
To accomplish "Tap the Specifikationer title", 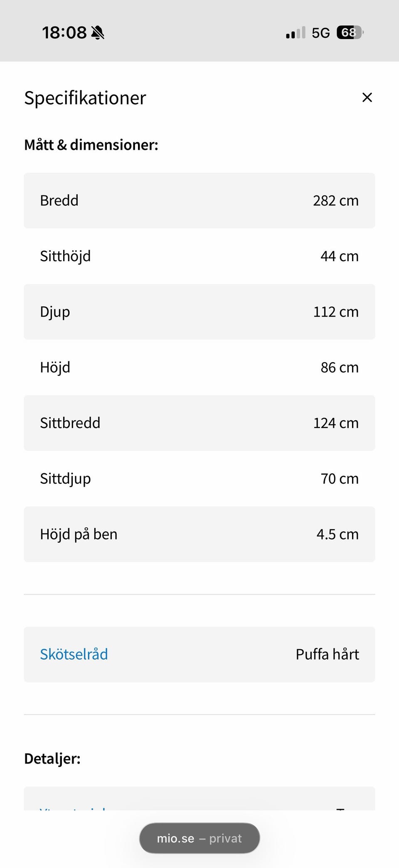I will click(x=85, y=98).
